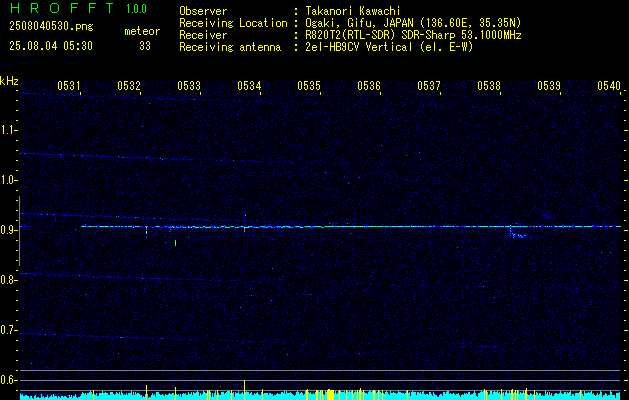The height and width of the screenshot is (400, 629).
Task: Click the 0536 time axis label
Action: [369, 85]
